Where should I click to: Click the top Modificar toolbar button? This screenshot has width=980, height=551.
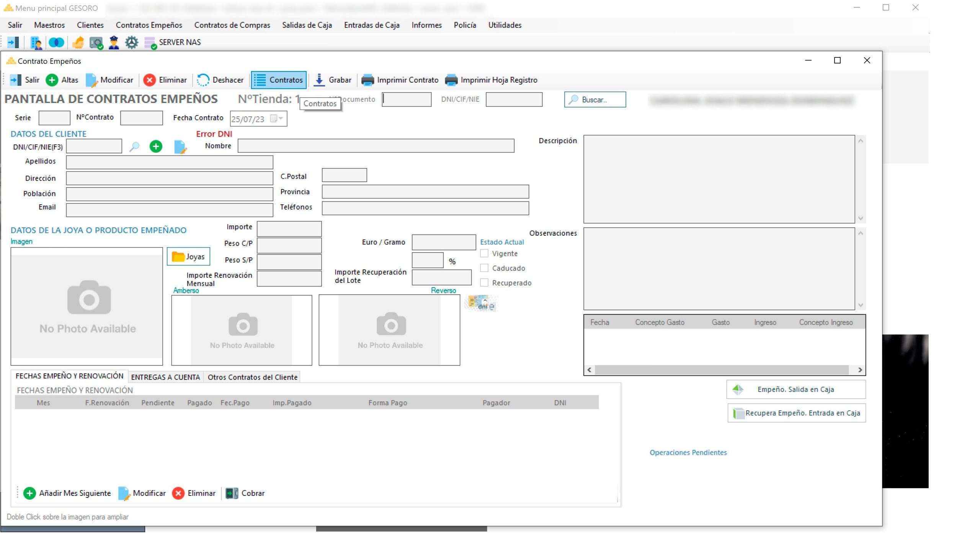tap(109, 80)
